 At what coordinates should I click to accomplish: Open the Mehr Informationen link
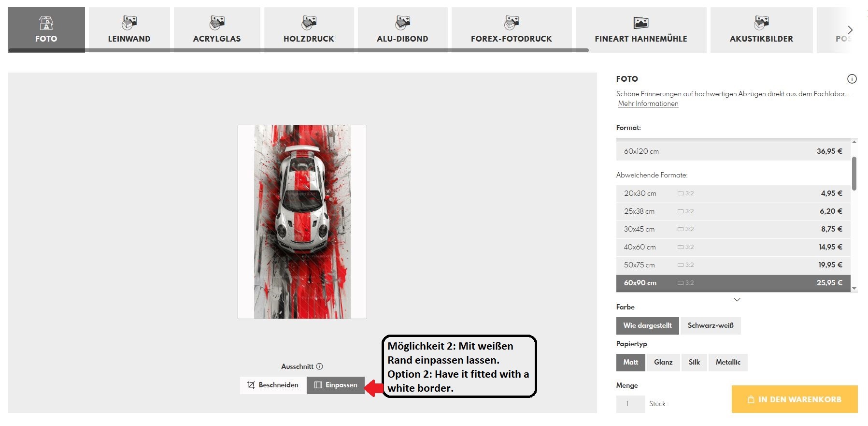[648, 103]
